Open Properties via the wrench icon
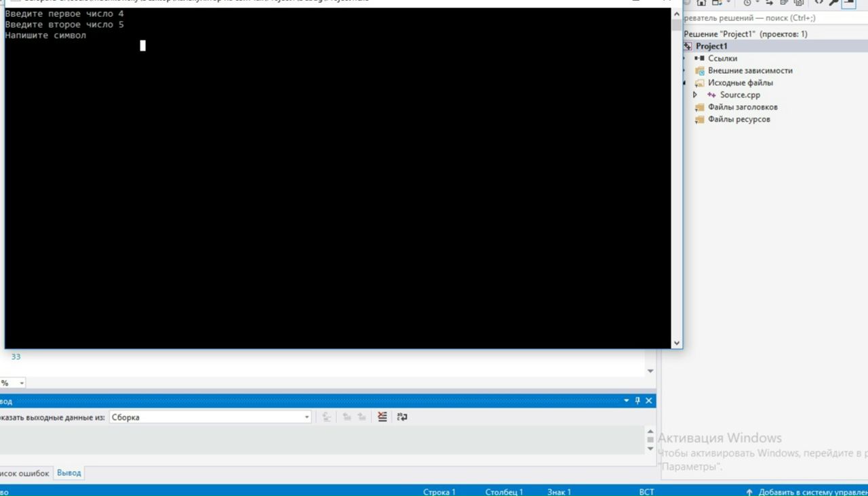Viewport: 868px width, 496px height. 834,3
